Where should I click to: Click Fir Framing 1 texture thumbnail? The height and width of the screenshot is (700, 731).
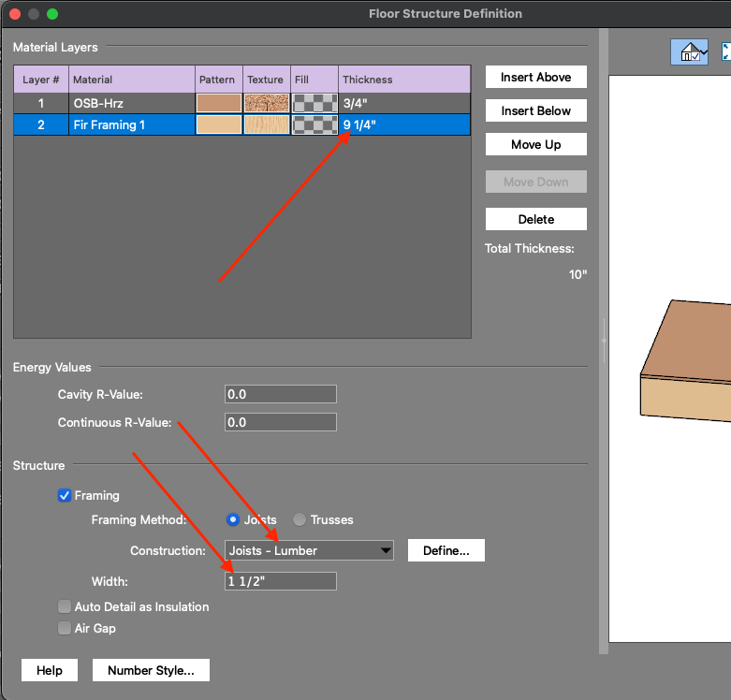pyautogui.click(x=267, y=124)
